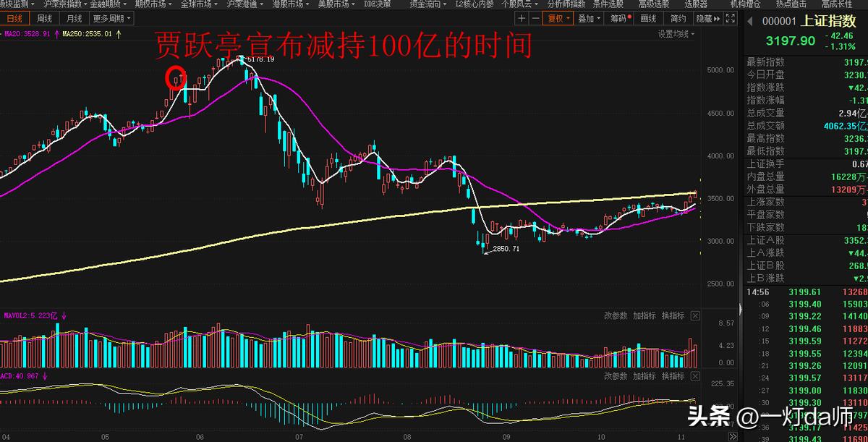Open 美股市场 menu
Screen dimensions: 868x442
338,4
